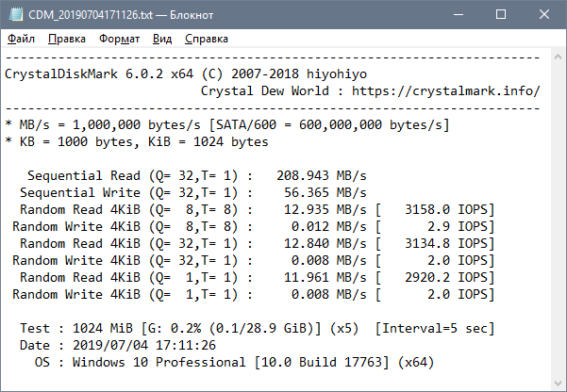Click the Notepad icon in the title bar

pyautogui.click(x=16, y=14)
